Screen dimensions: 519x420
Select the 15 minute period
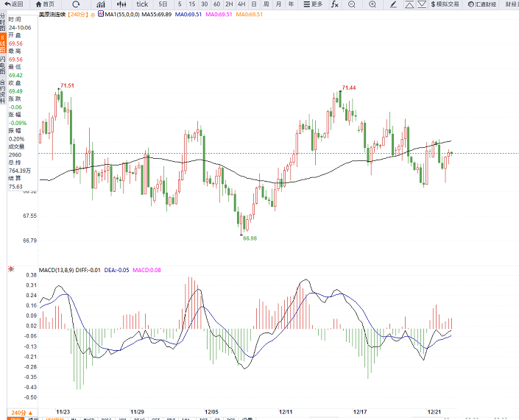192,4
